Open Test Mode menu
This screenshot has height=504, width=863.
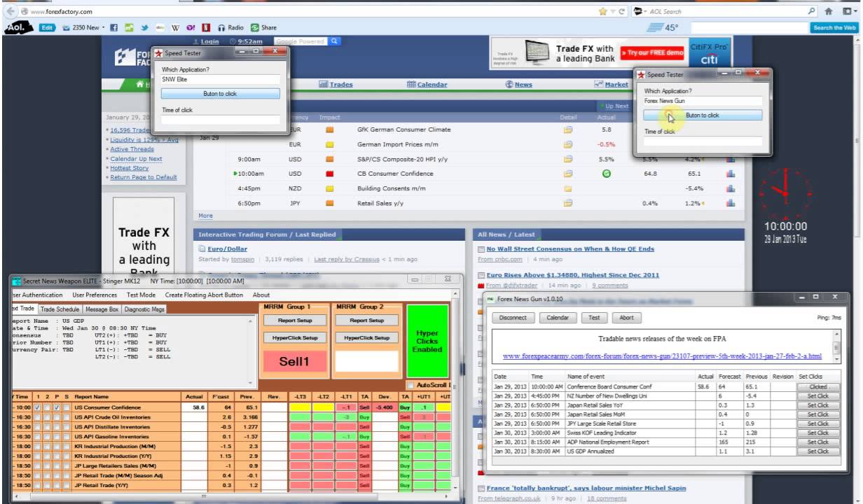[x=141, y=295]
